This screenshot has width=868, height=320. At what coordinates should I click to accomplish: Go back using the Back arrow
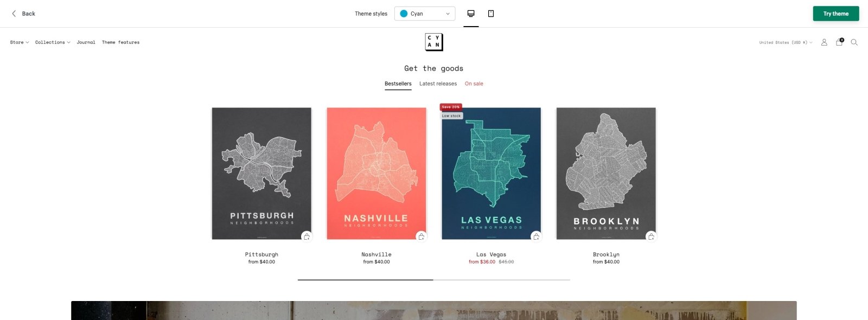[x=23, y=14]
